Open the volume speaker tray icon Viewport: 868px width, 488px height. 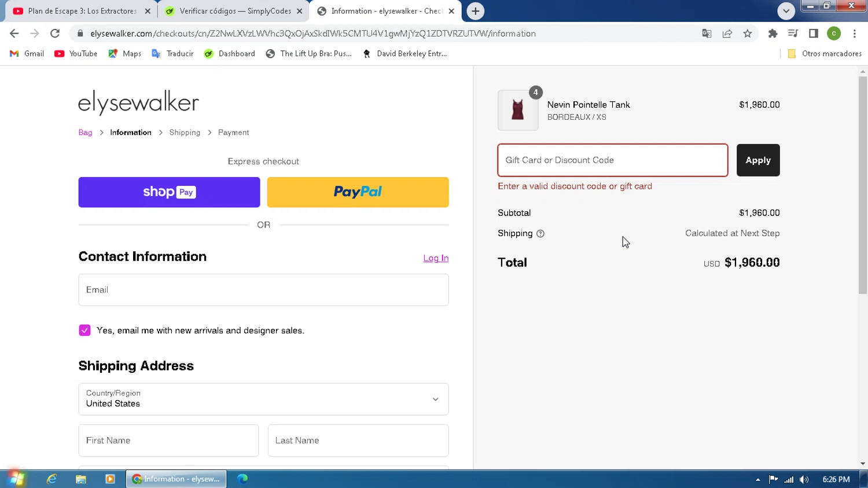[804, 479]
